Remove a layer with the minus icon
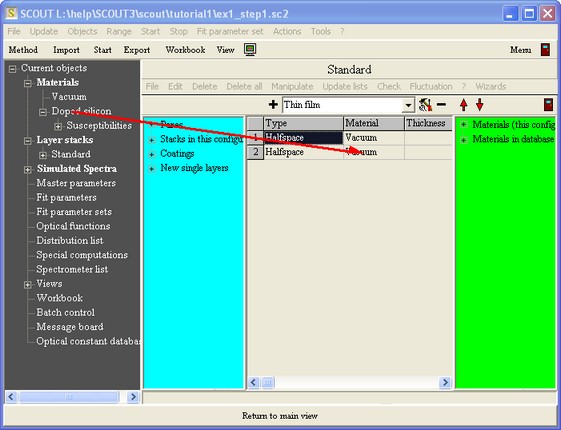 click(x=442, y=104)
